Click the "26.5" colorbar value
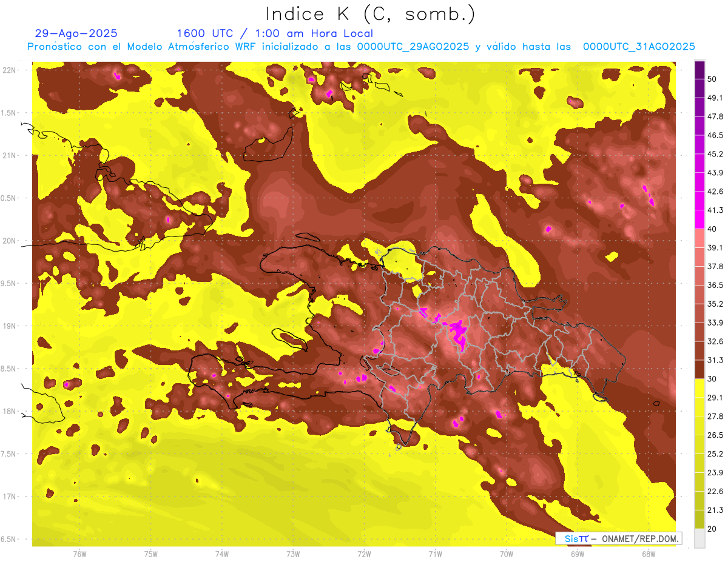The image size is (728, 562). point(715,435)
